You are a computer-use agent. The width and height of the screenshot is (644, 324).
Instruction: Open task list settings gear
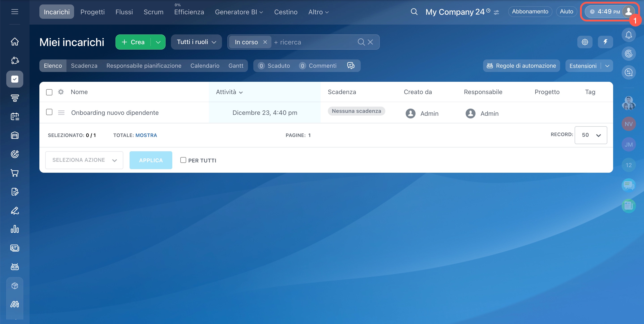[x=584, y=42]
